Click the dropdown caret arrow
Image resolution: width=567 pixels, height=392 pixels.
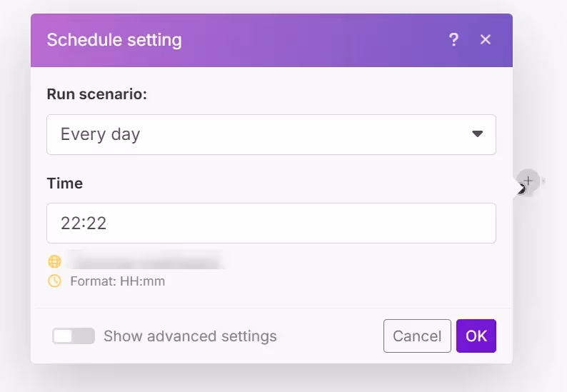[478, 134]
